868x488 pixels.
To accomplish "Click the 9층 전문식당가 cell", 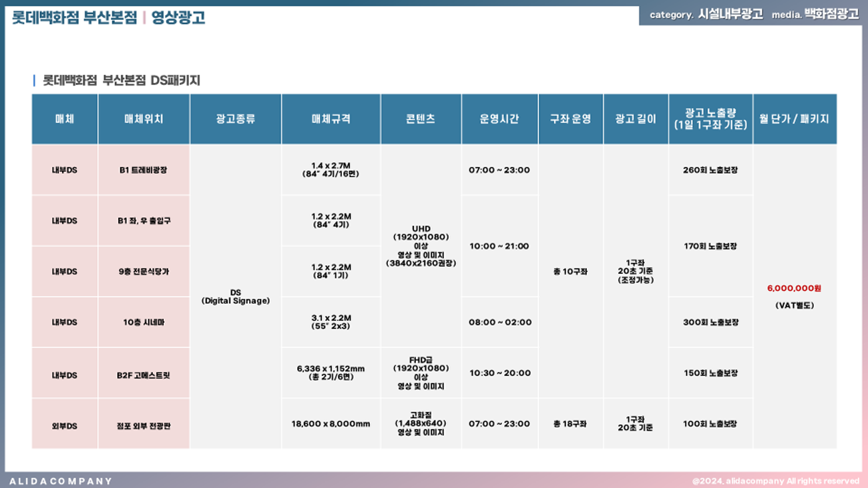I will click(143, 272).
